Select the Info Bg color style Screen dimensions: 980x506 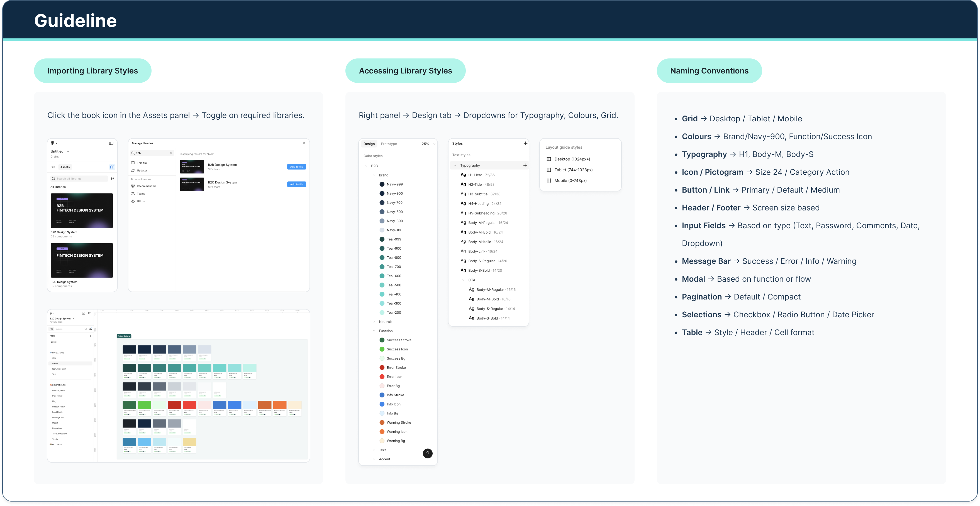pyautogui.click(x=389, y=413)
